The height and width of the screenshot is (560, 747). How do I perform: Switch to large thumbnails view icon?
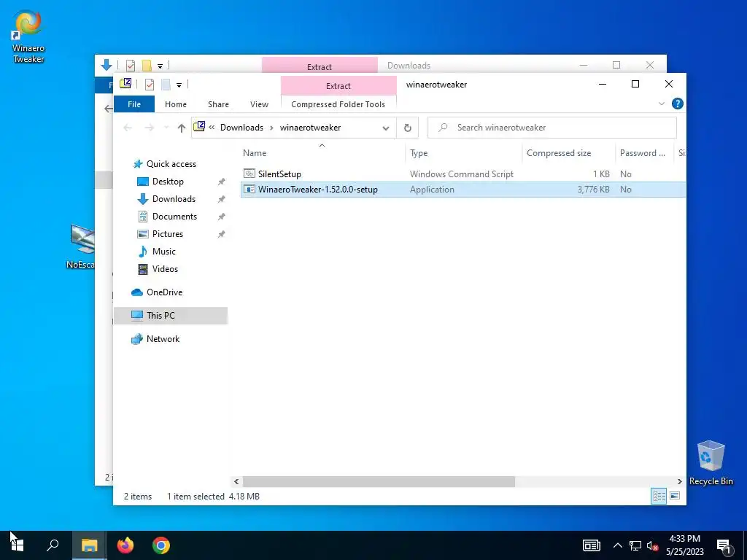tap(675, 496)
